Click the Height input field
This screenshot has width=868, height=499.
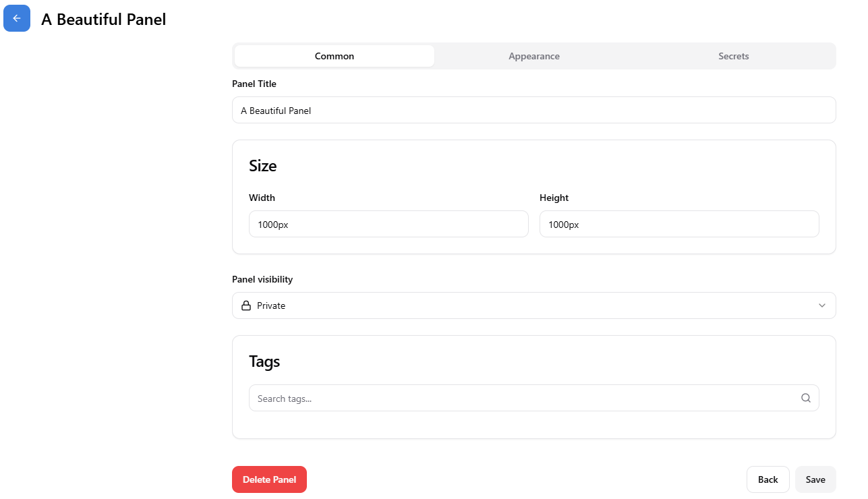point(678,224)
